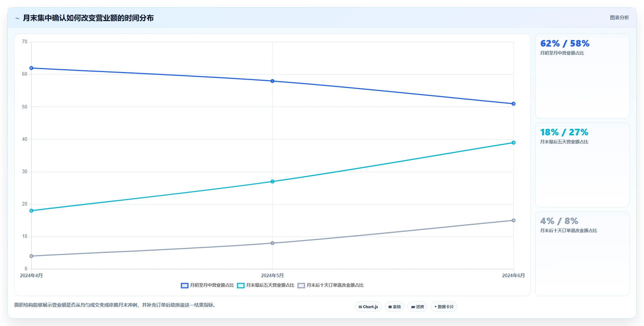Click the blue legend swatch for 月初至月中营业额占比
Viewport: 644px width, 326px height.
pyautogui.click(x=185, y=285)
